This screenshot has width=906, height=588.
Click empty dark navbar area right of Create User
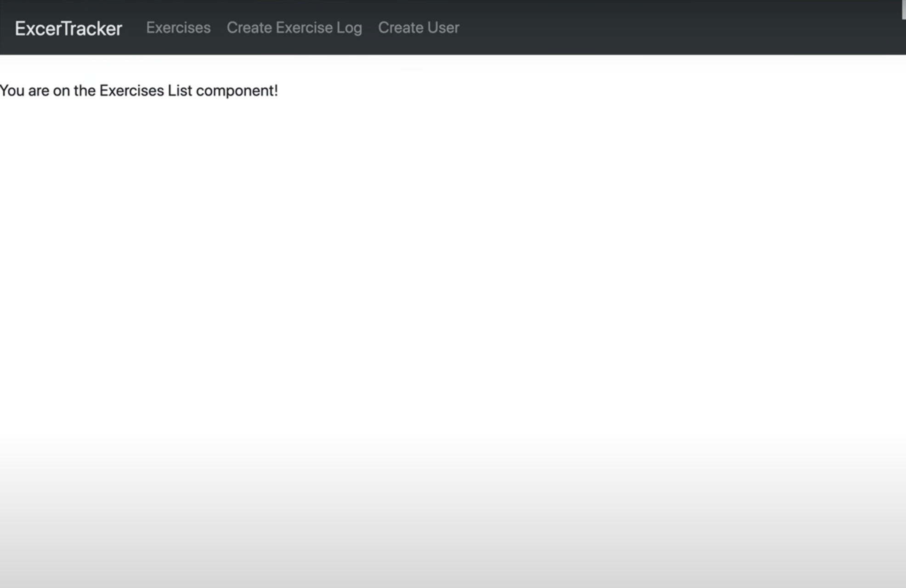pos(666,28)
